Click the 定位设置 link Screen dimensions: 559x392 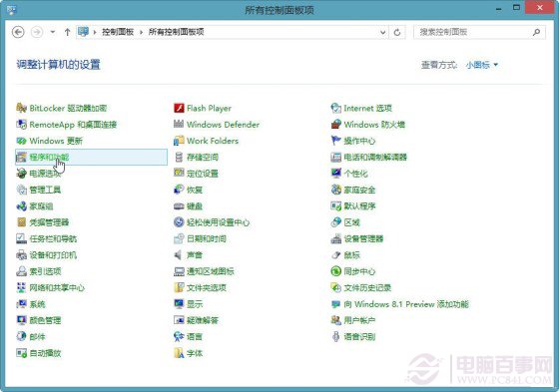[x=203, y=174]
